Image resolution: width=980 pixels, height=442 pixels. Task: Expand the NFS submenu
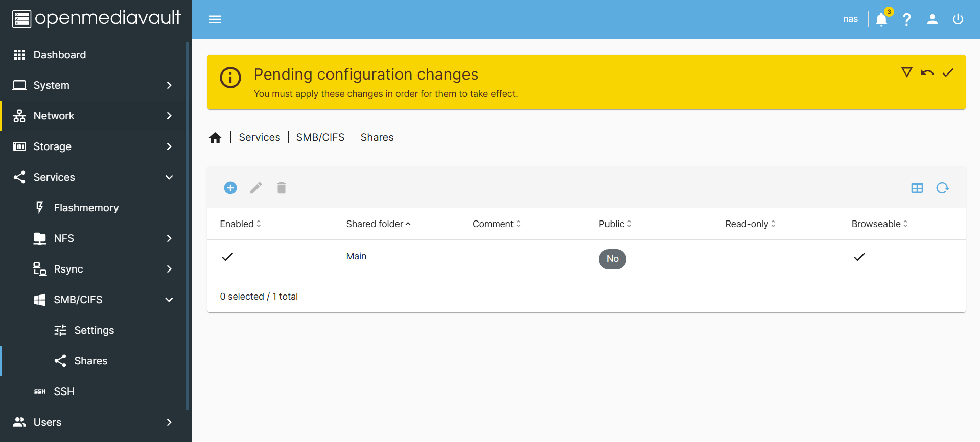click(94, 238)
